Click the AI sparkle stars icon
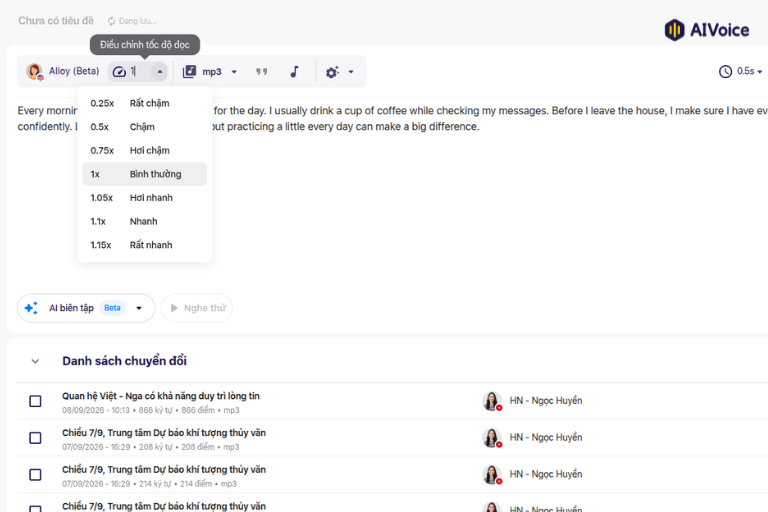Image resolution: width=768 pixels, height=512 pixels. coord(31,308)
